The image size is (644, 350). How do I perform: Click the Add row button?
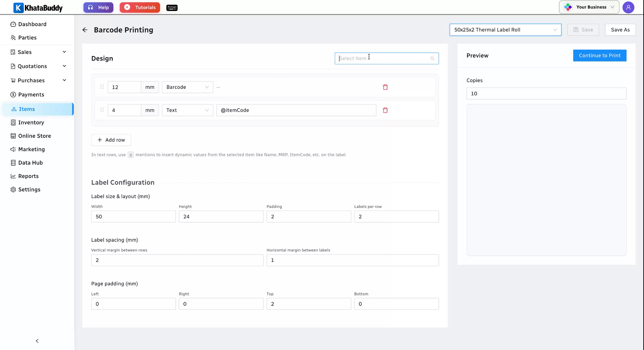(x=111, y=140)
